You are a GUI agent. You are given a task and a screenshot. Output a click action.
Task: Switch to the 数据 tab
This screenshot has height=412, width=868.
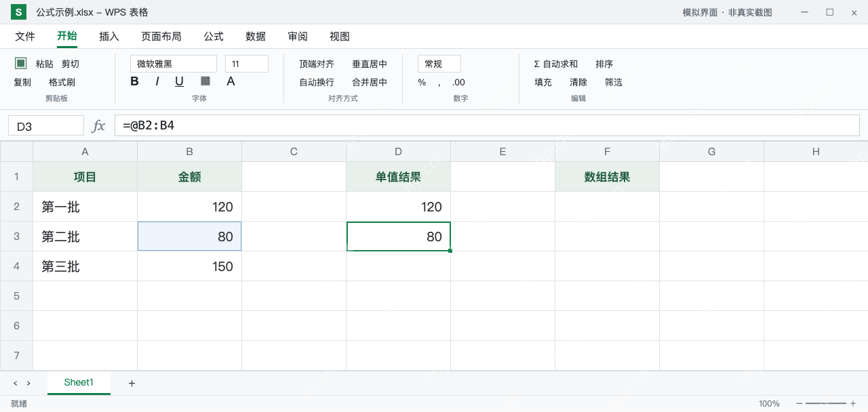point(256,37)
